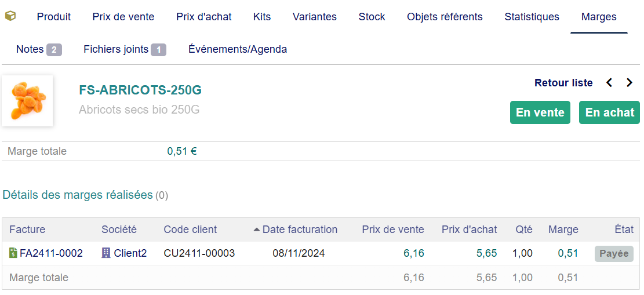Open the apricots product thumbnail

(27, 101)
